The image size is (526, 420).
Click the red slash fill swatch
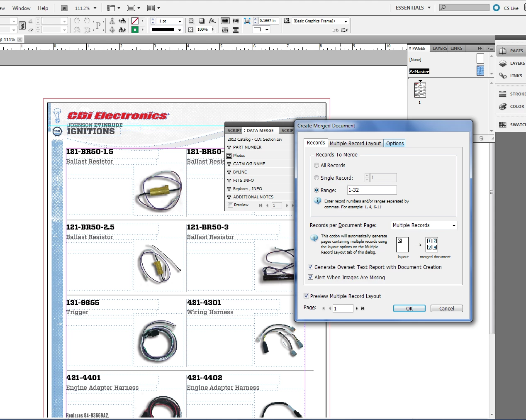tap(135, 21)
